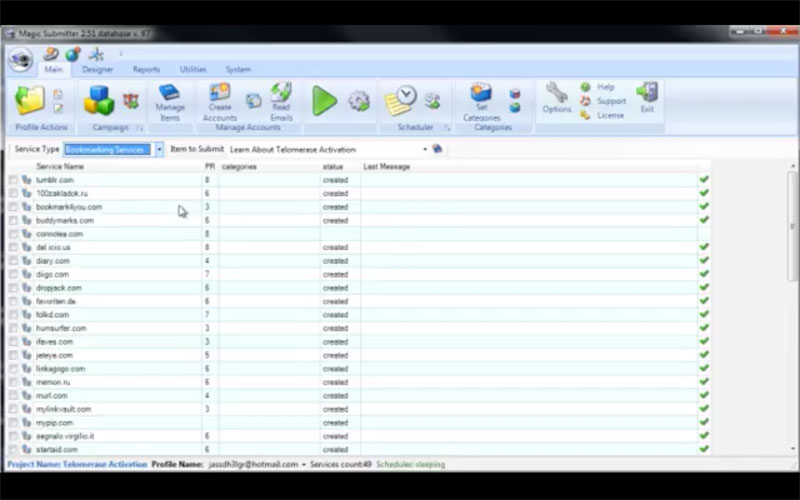This screenshot has height=500, width=800.
Task: Open the Campaign colored blocks icon
Action: [99, 100]
